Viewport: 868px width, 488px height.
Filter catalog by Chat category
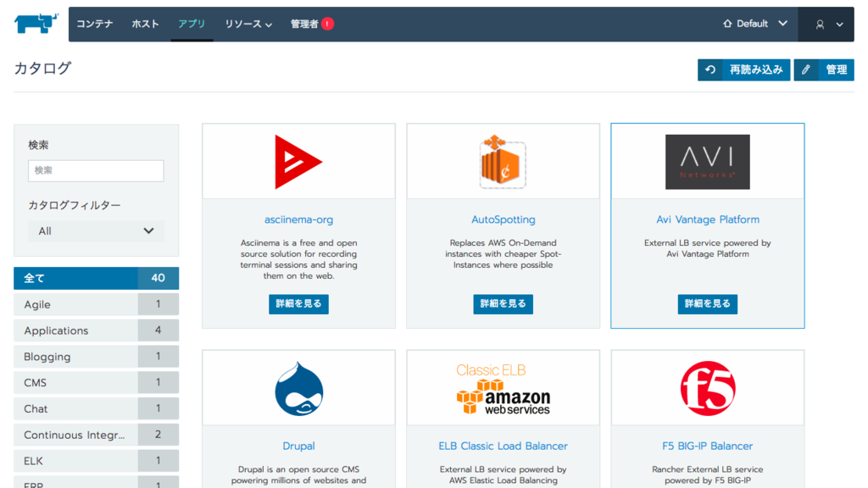click(x=97, y=409)
